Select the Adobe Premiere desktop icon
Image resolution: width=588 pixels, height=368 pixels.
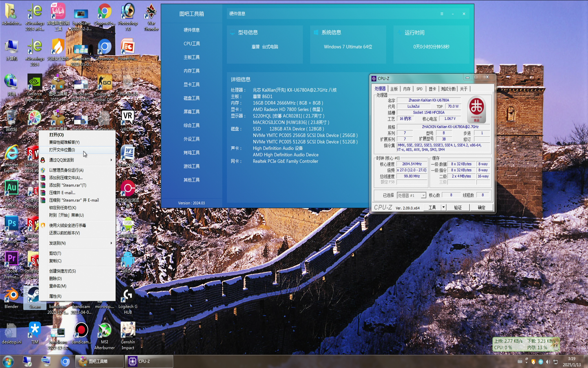pyautogui.click(x=11, y=265)
